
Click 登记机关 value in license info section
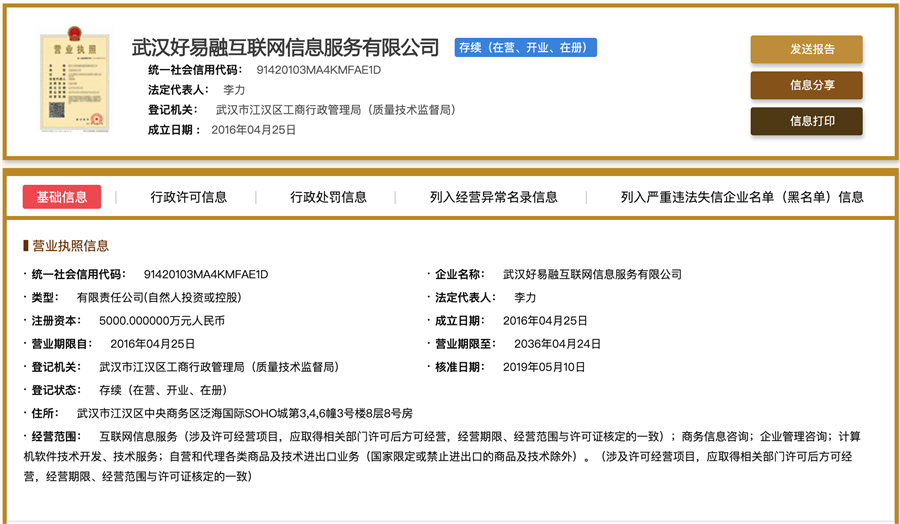(219, 367)
